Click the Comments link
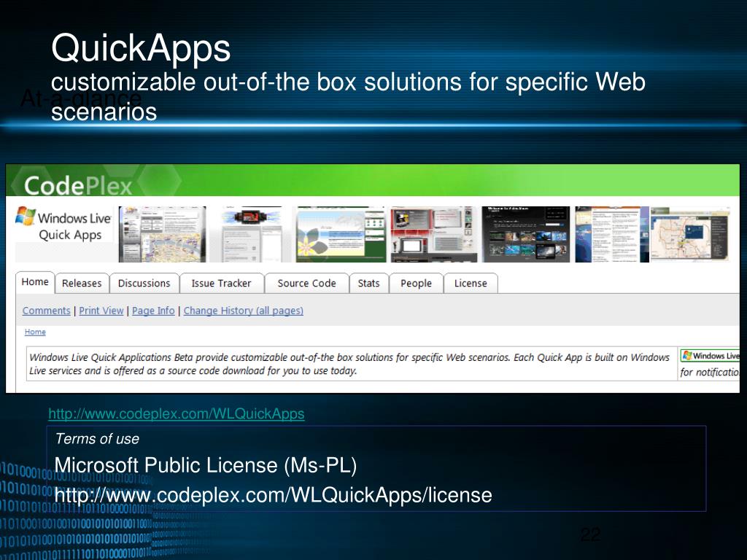This screenshot has height=560, width=747. pos(46,311)
